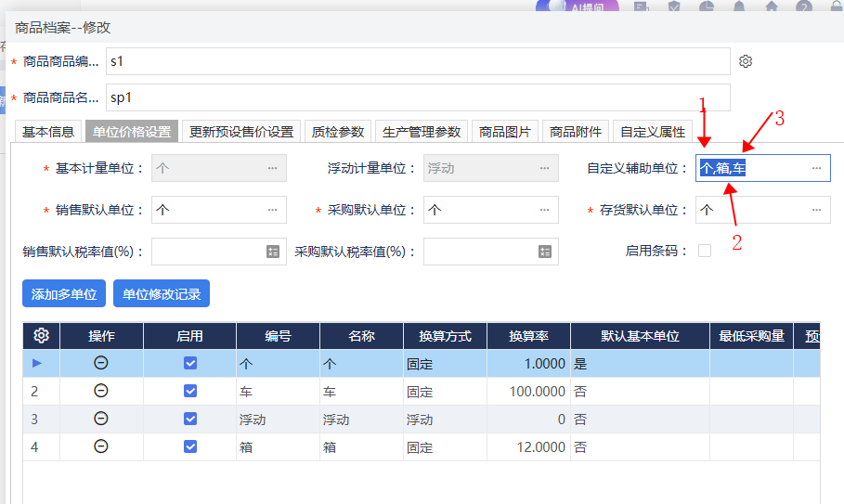844x504 pixels.
Task: Sort by 编号 column header
Action: tap(278, 336)
